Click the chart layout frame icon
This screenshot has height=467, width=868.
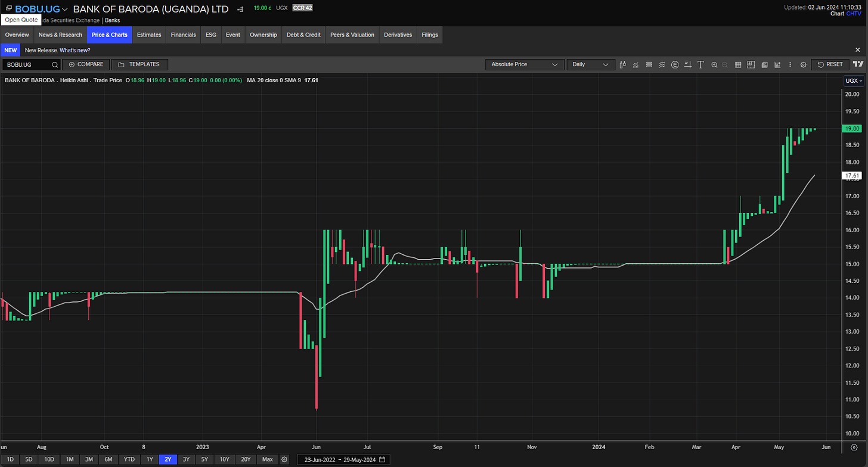coord(751,64)
